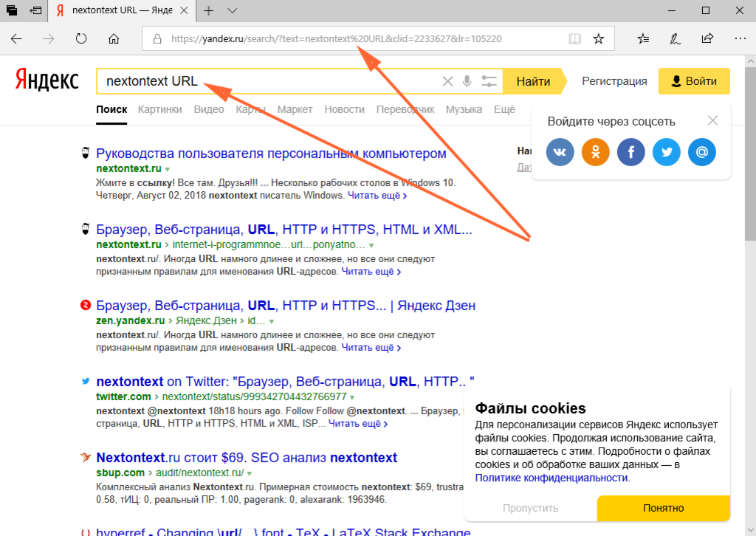Open nextontext.ru result Браузер, Веб-страница, URL
The height and width of the screenshot is (536, 756).
[284, 230]
